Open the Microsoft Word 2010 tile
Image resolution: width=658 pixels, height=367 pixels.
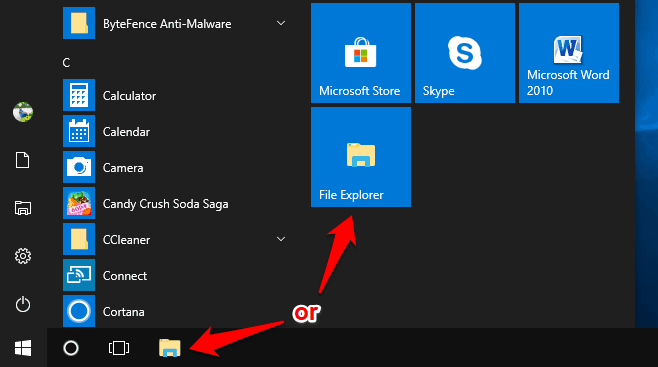pos(569,53)
